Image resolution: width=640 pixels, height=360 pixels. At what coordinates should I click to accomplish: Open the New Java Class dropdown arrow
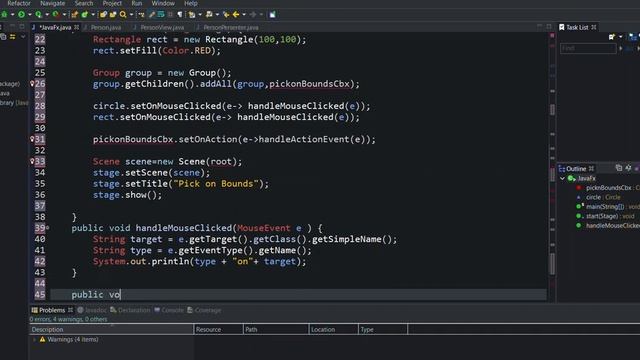click(93, 15)
